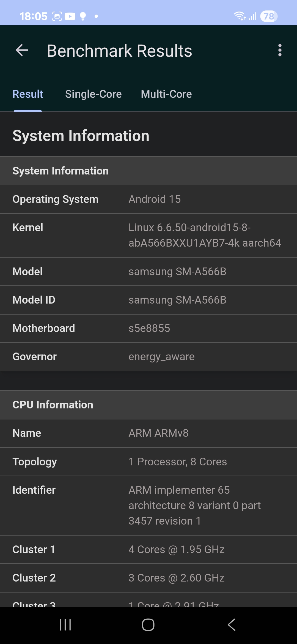Switch to the Multi-Core tab
The width and height of the screenshot is (297, 644).
(x=166, y=94)
